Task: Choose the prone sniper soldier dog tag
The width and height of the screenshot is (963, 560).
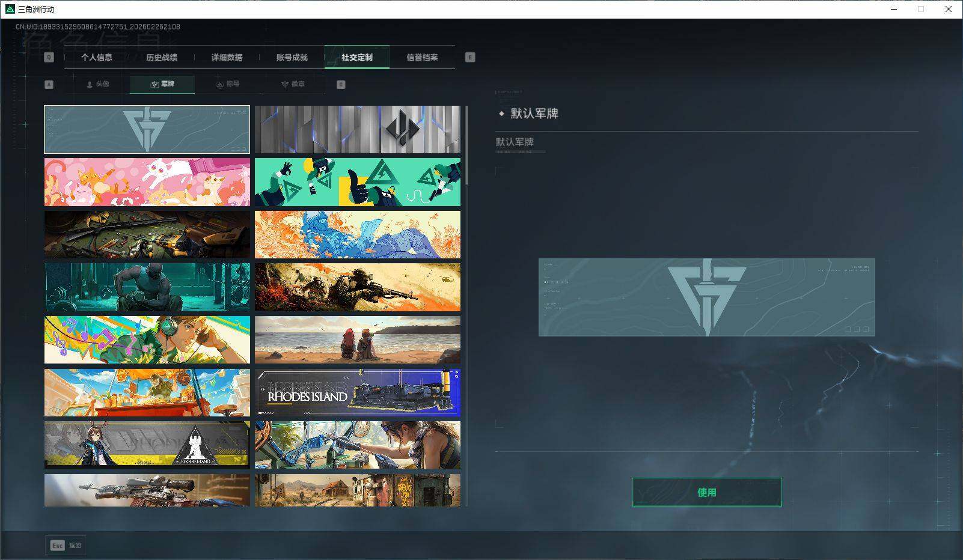Action: (x=358, y=287)
